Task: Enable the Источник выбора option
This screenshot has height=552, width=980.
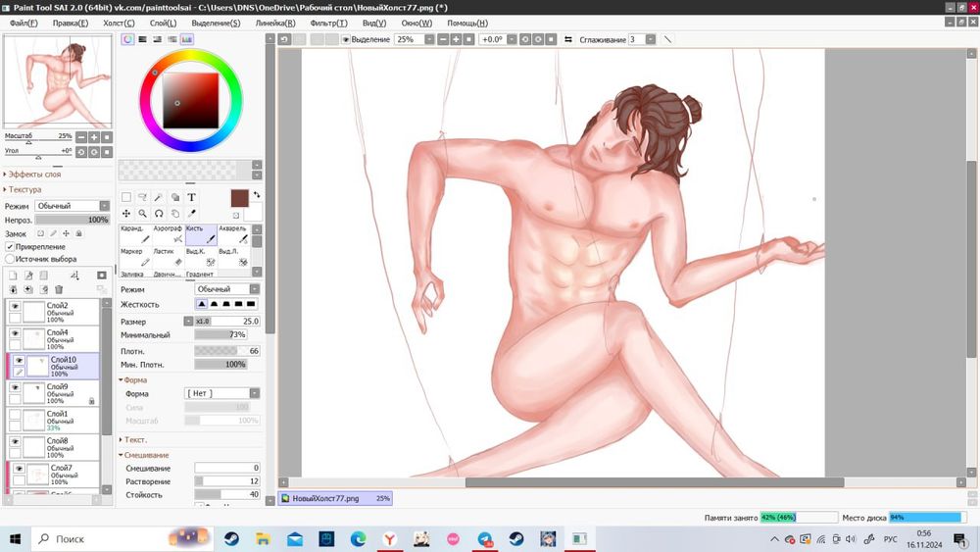Action: [x=10, y=259]
